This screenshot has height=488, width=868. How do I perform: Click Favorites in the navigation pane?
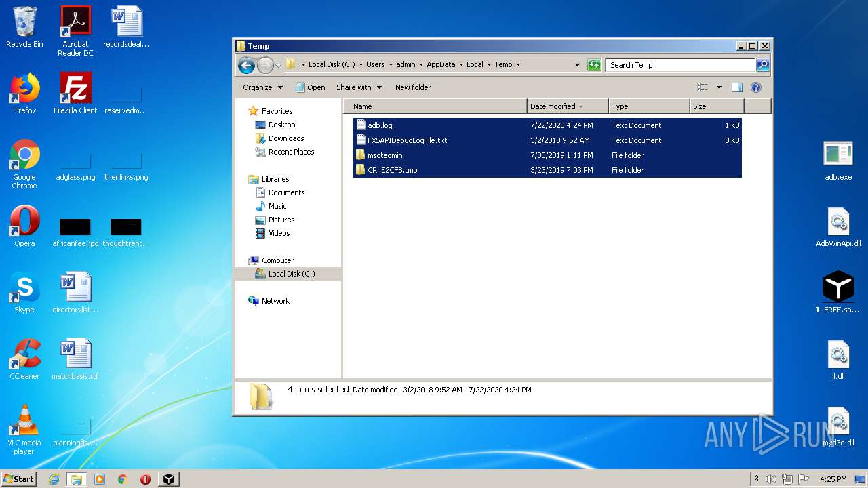(x=277, y=111)
